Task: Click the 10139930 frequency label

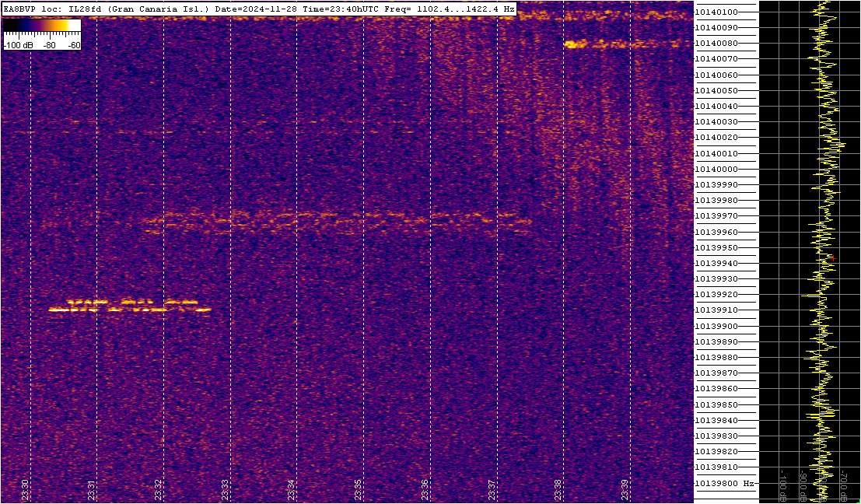Action: point(716,279)
